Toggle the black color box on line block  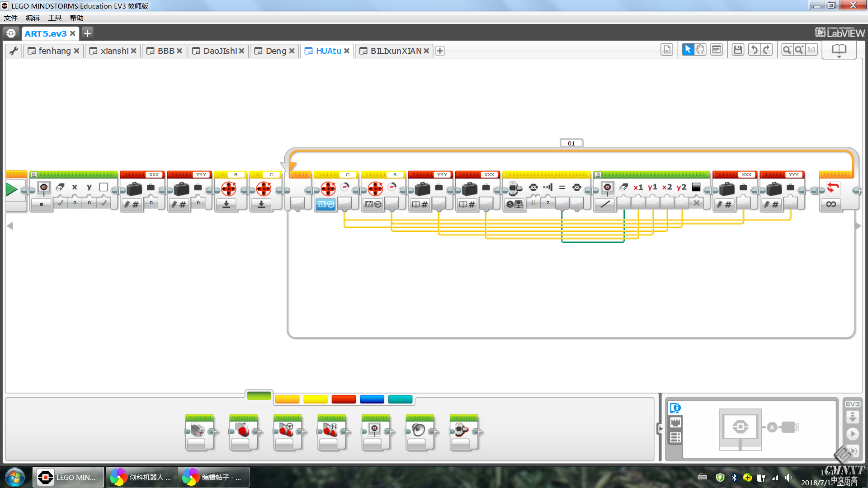tap(696, 187)
